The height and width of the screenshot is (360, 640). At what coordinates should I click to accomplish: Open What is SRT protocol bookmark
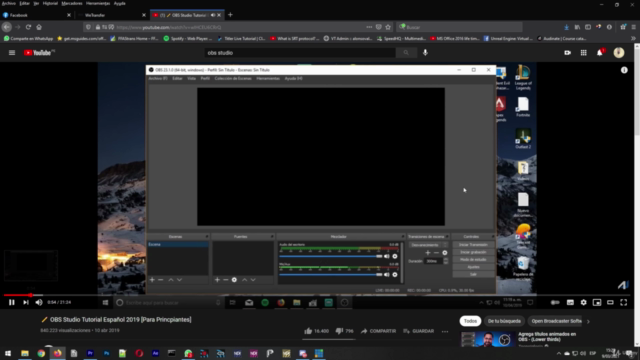[x=294, y=38]
